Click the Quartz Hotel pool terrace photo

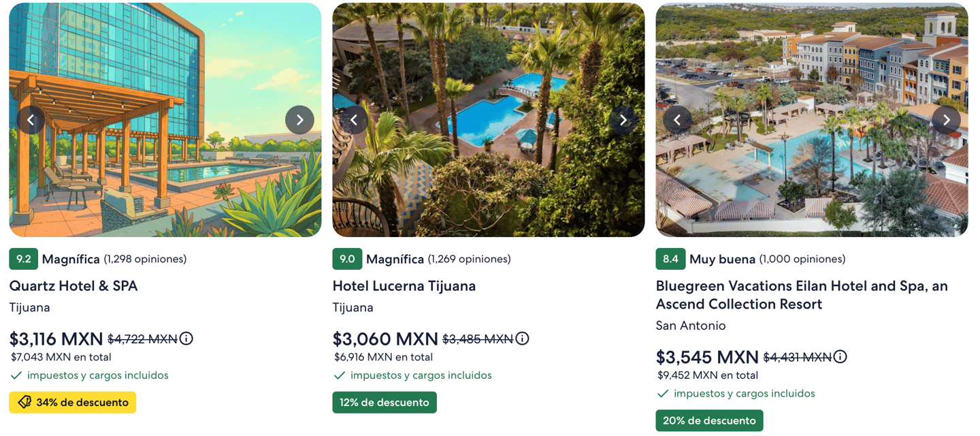pyautogui.click(x=165, y=177)
